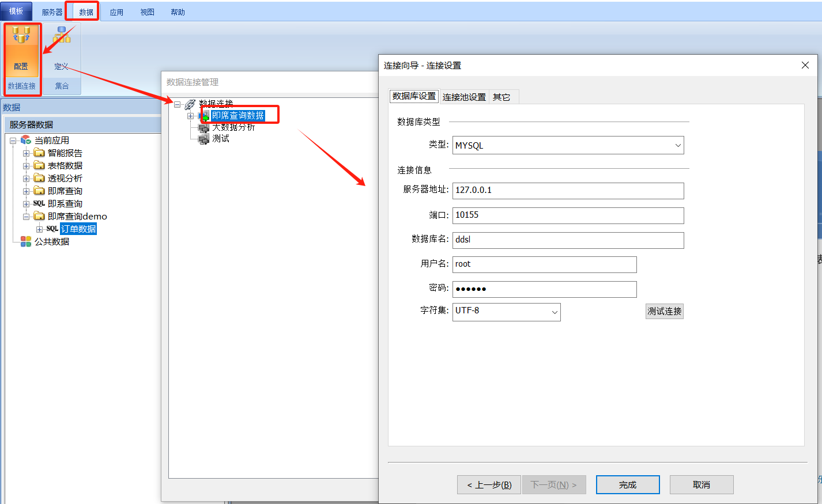Open the 定义 collection ribbon button
822x504 pixels.
point(61,50)
